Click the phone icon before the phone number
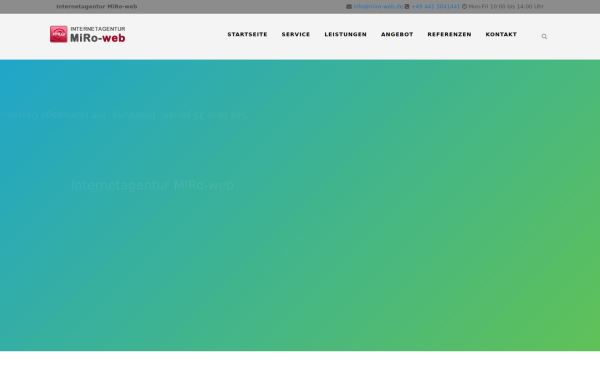Image resolution: width=600 pixels, height=375 pixels. pyautogui.click(x=407, y=7)
